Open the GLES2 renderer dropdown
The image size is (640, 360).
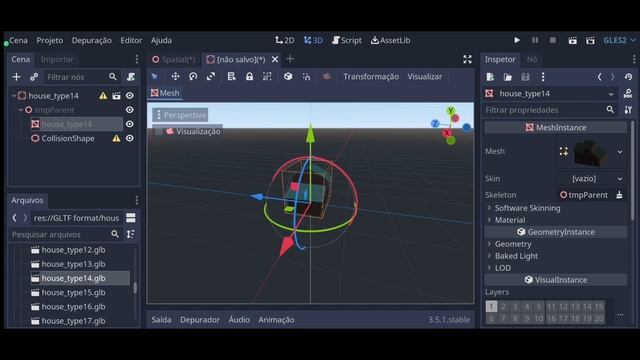[x=619, y=40]
